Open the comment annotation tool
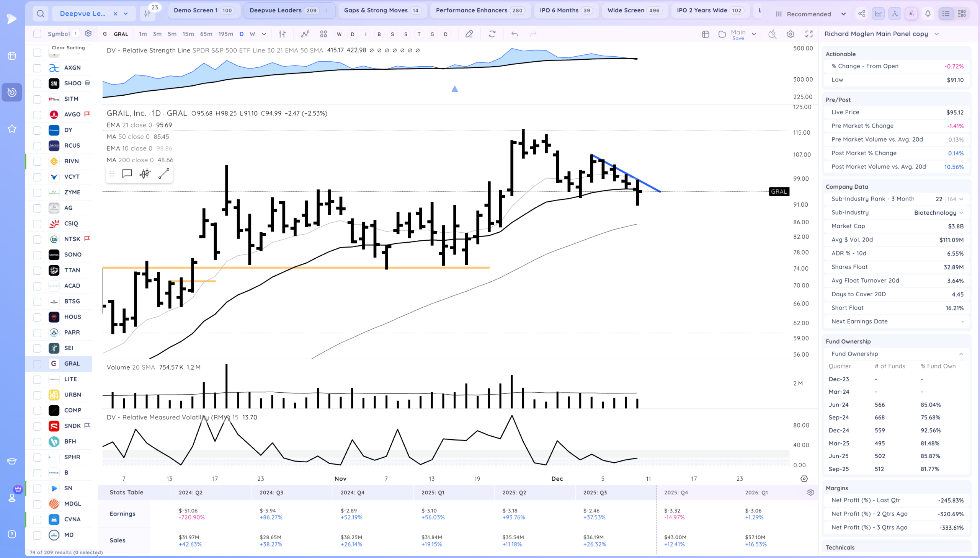The image size is (980, 558). click(x=127, y=174)
